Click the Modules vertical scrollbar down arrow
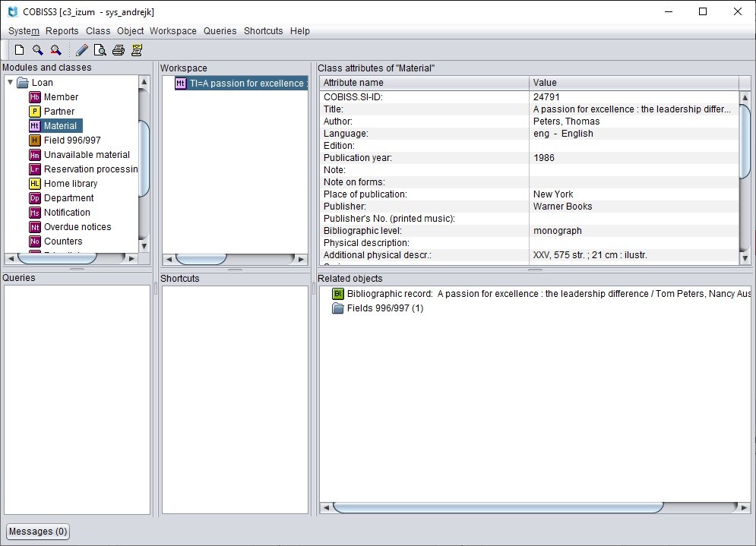 click(x=144, y=246)
